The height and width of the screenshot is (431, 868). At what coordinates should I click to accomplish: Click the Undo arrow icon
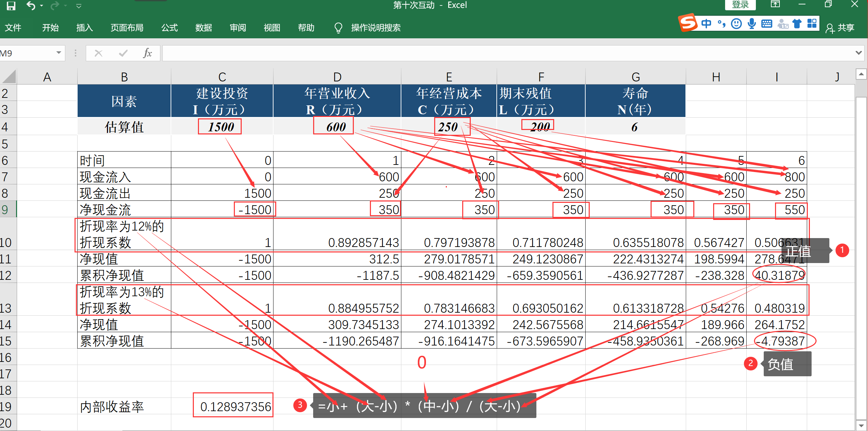click(x=31, y=5)
